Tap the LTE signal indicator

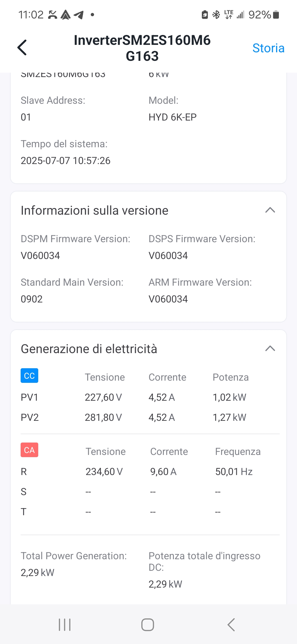pos(229,15)
